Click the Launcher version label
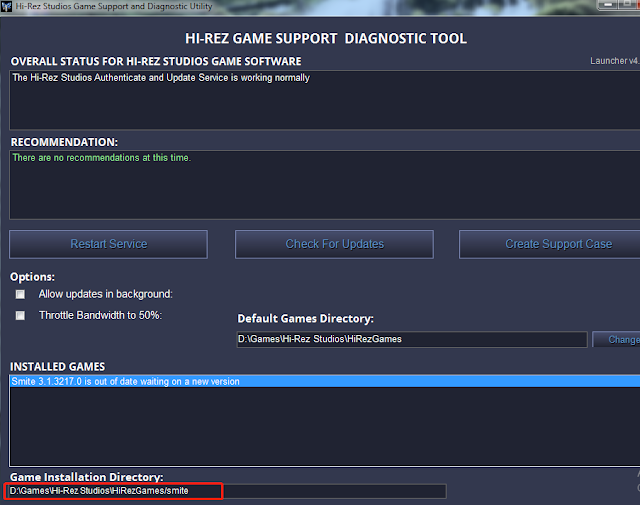Viewport: 640px width, 505px height. click(x=615, y=61)
